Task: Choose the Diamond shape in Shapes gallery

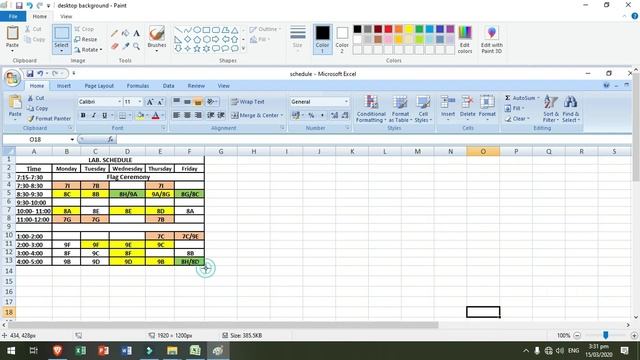Action: click(x=187, y=40)
